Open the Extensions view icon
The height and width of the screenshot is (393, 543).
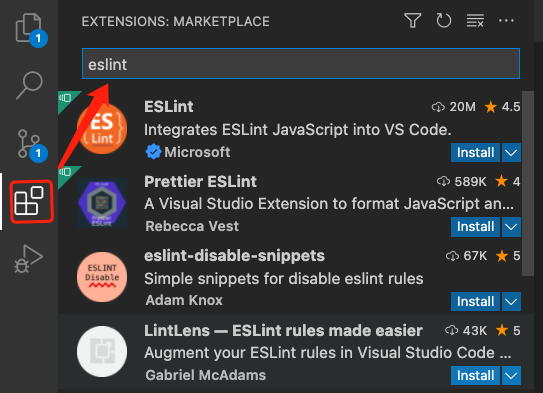tap(29, 201)
